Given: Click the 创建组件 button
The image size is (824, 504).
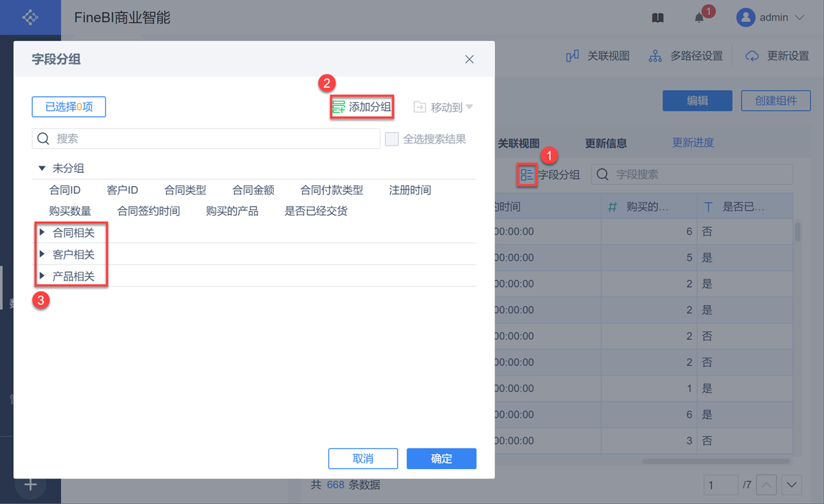Looking at the screenshot, I should pos(776,100).
